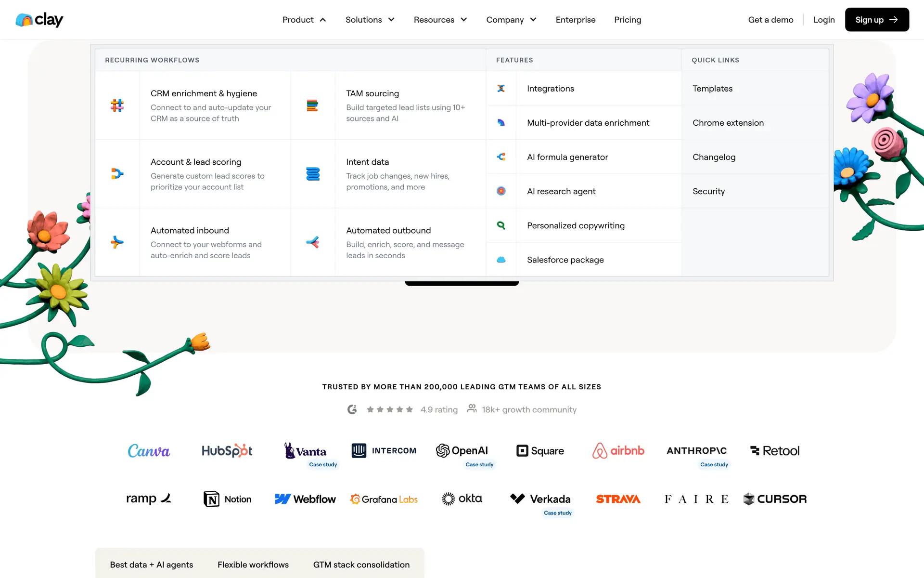Click the TAM sourcing stacked-bars icon
Viewport: 924px width, 578px height.
click(312, 105)
